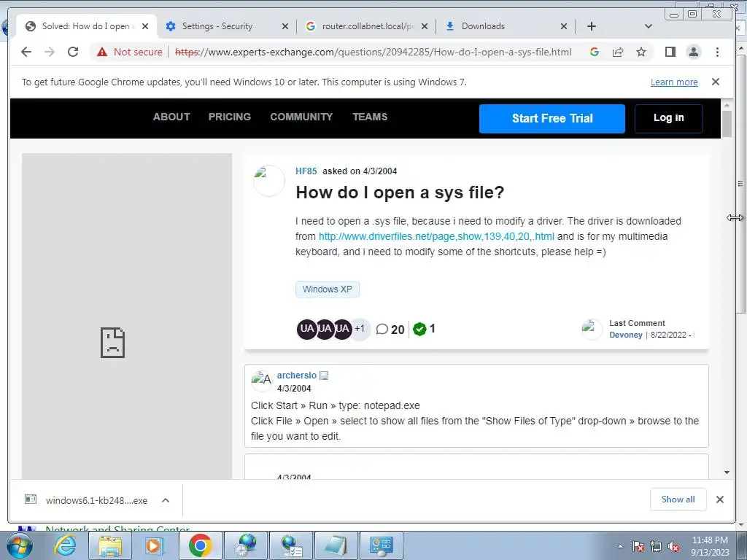Click the forward navigation arrow
747x560 pixels.
[x=50, y=52]
